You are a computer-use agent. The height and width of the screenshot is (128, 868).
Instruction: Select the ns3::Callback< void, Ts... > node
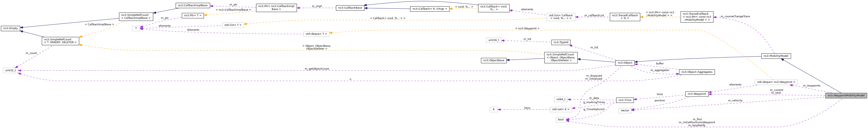coord(494,8)
